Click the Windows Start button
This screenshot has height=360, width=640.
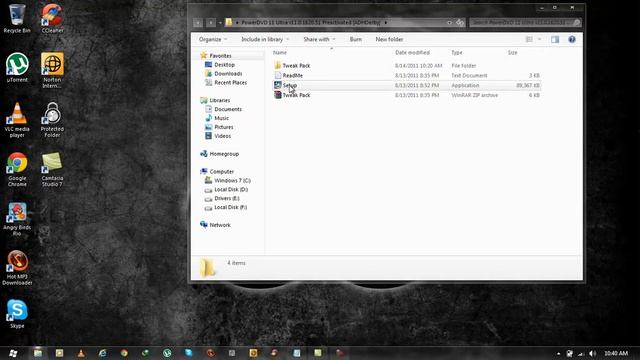(x=13, y=353)
